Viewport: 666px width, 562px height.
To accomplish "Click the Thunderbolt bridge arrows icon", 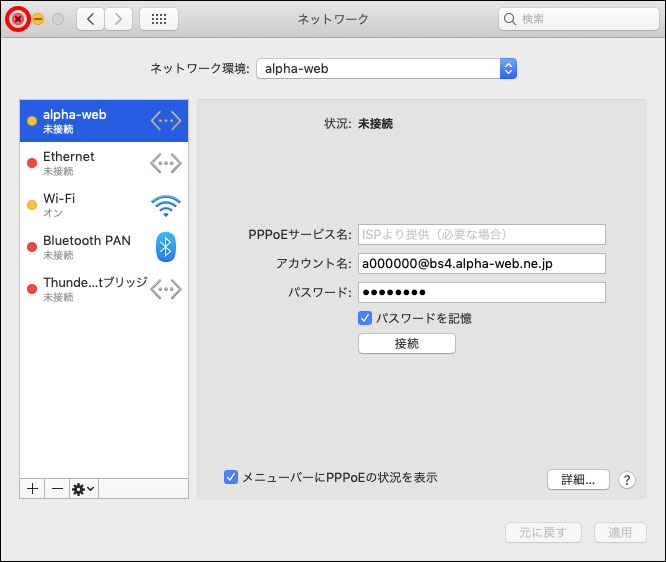I will click(166, 289).
